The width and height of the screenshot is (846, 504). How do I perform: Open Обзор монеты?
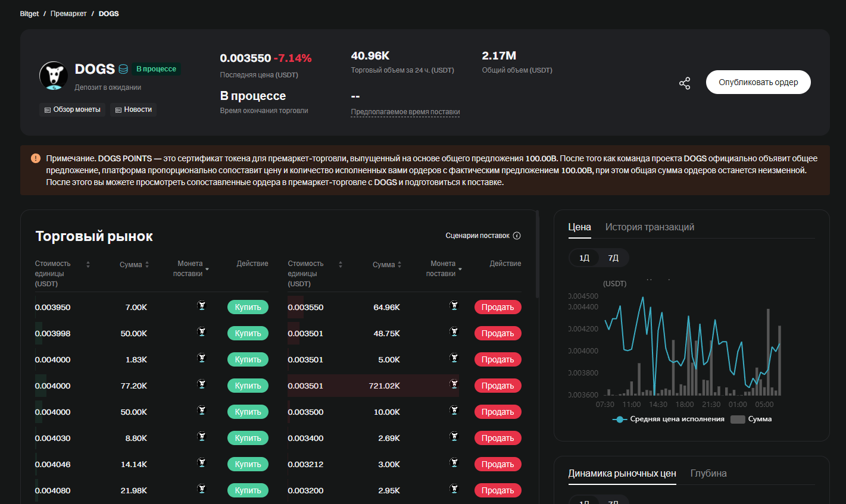pyautogui.click(x=72, y=109)
